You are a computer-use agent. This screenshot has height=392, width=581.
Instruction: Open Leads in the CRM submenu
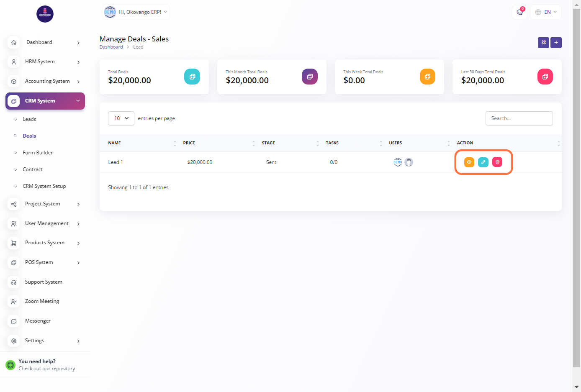pos(29,119)
